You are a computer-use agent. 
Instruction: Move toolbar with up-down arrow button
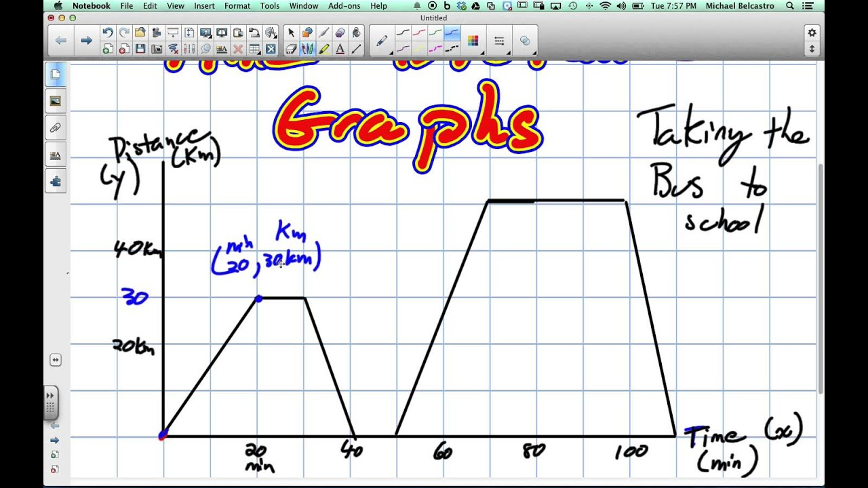click(x=812, y=49)
